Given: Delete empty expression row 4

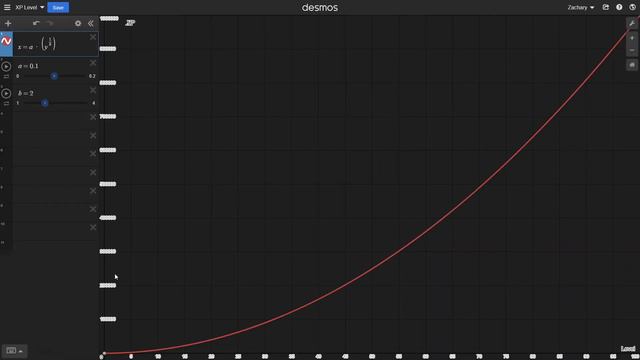Looking at the screenshot, I should 93,117.
